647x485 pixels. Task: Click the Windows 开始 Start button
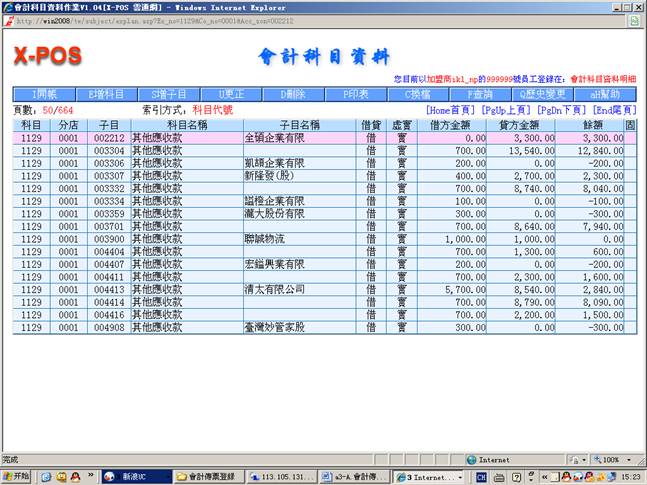pos(17,476)
